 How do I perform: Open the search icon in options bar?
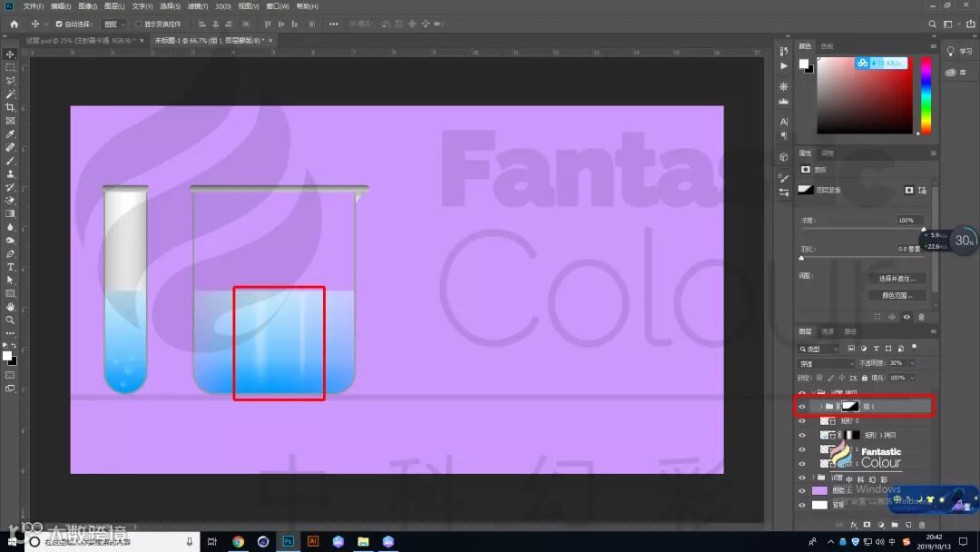pos(932,24)
